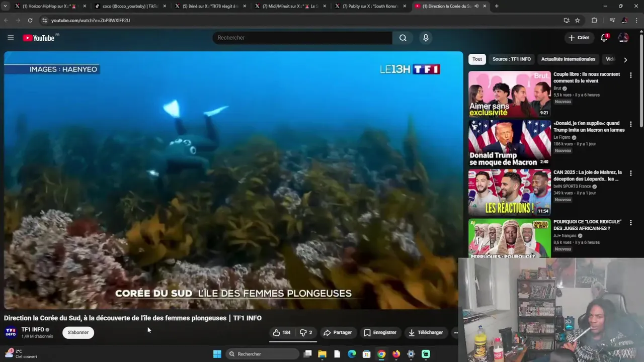Install app icon in address bar
Screen dimensions: 644x362
[x=566, y=20]
